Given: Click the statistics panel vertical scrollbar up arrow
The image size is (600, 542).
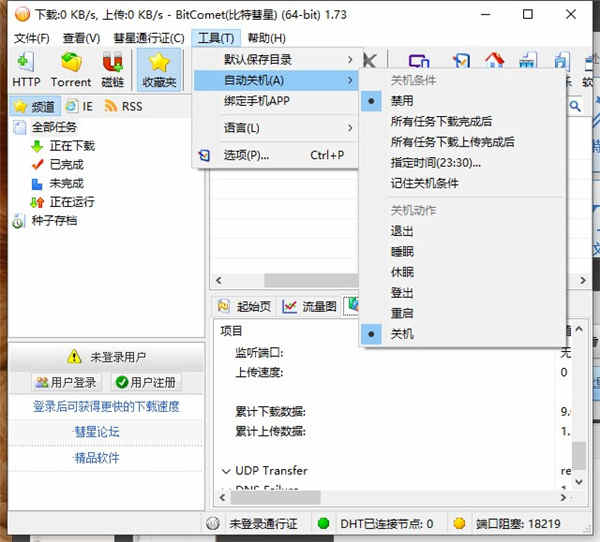Looking at the screenshot, I should pos(579,329).
